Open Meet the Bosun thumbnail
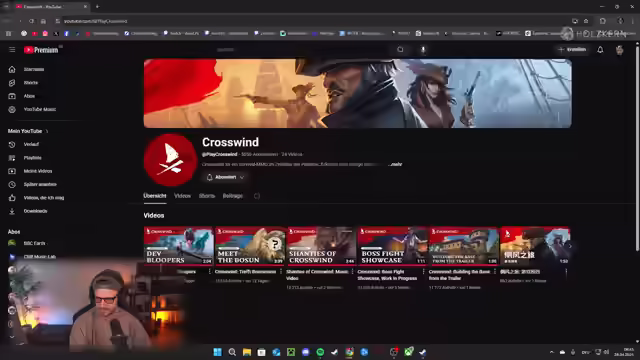Screen dimensions: 640x360 coord(250,246)
